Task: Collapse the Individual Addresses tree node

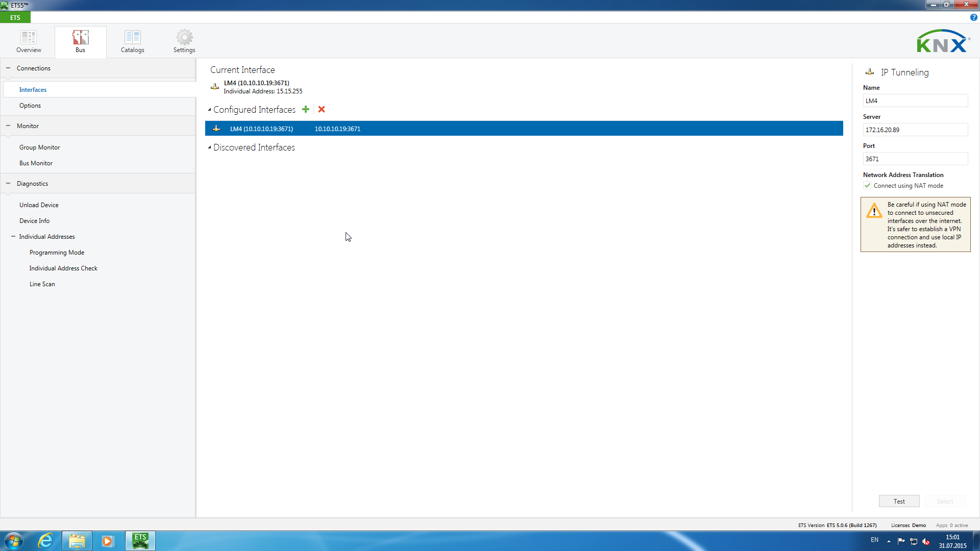Action: (x=13, y=237)
